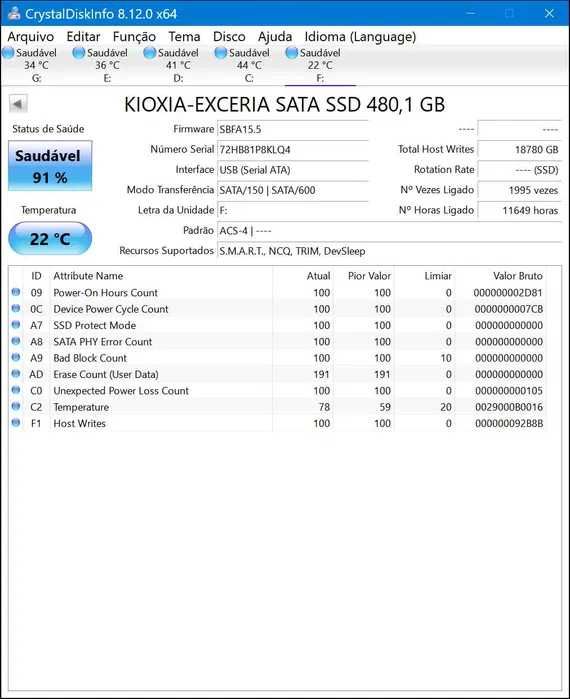Screen dimensions: 570x699
Task: Click the KIOXIA-EXCERIA SATA SSD 480,1 GB title
Action: pos(284,105)
